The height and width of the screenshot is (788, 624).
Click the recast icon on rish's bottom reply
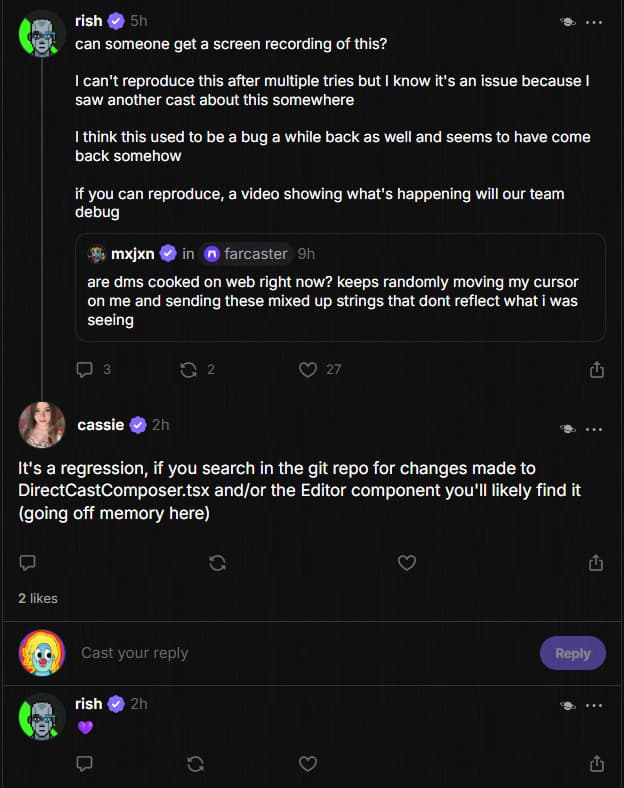pyautogui.click(x=196, y=764)
